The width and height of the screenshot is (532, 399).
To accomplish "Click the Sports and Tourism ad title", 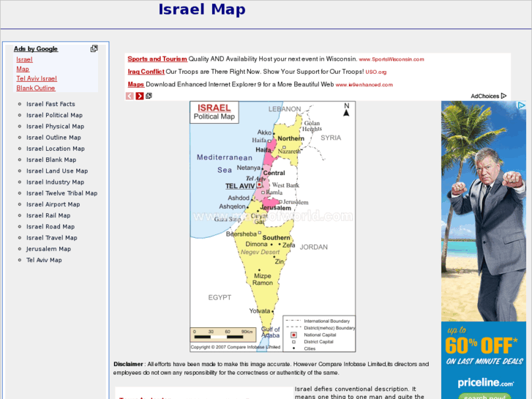I will [157, 59].
